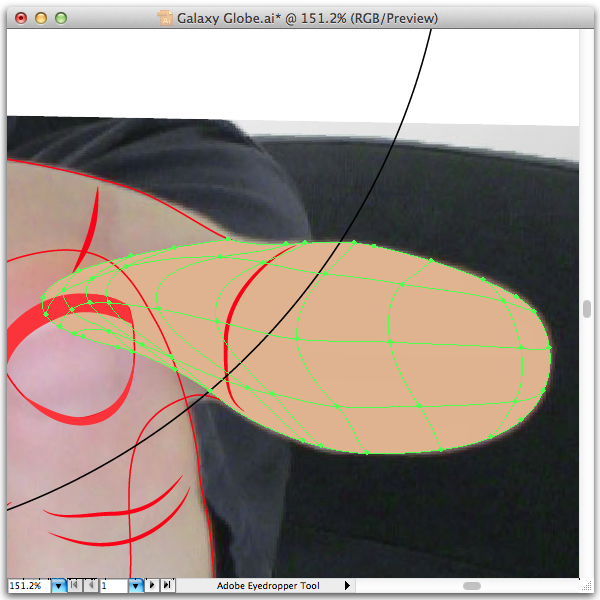This screenshot has width=600, height=600.
Task: Click the vertical scrollbar thumb
Action: click(x=587, y=309)
